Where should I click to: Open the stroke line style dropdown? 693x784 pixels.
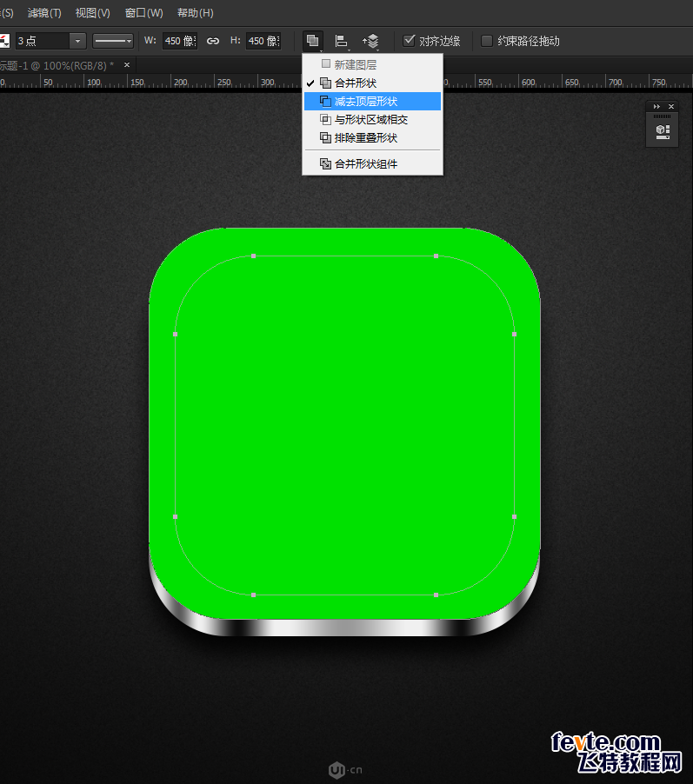click(x=113, y=41)
